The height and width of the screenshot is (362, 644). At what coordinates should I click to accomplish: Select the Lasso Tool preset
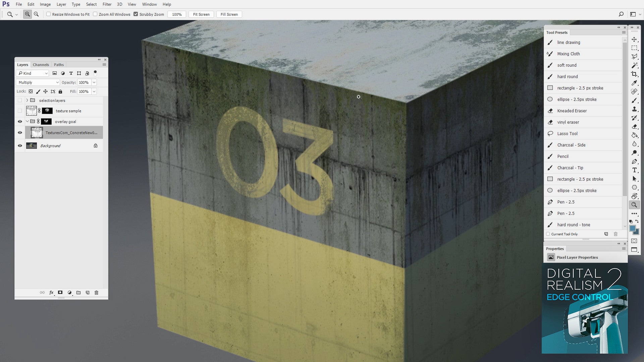tap(570, 133)
